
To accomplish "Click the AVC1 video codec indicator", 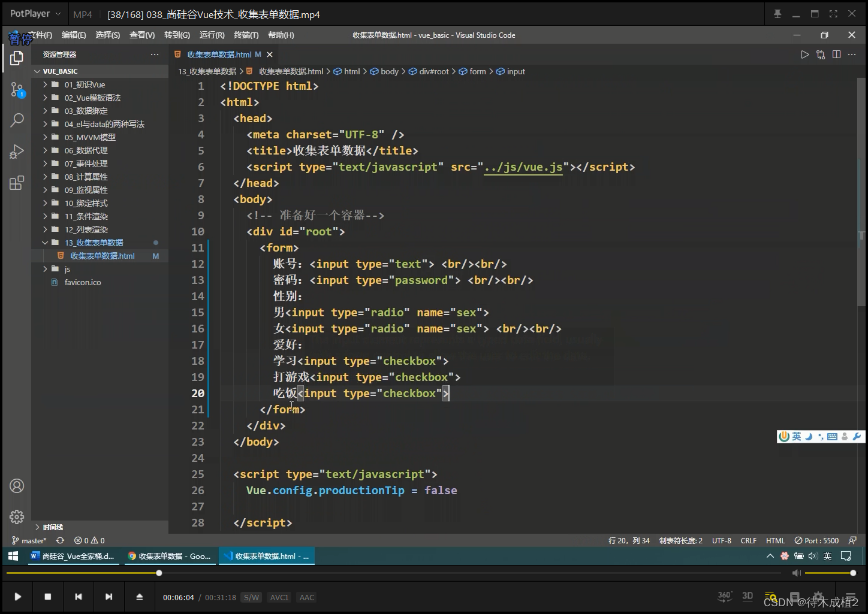I will [279, 597].
